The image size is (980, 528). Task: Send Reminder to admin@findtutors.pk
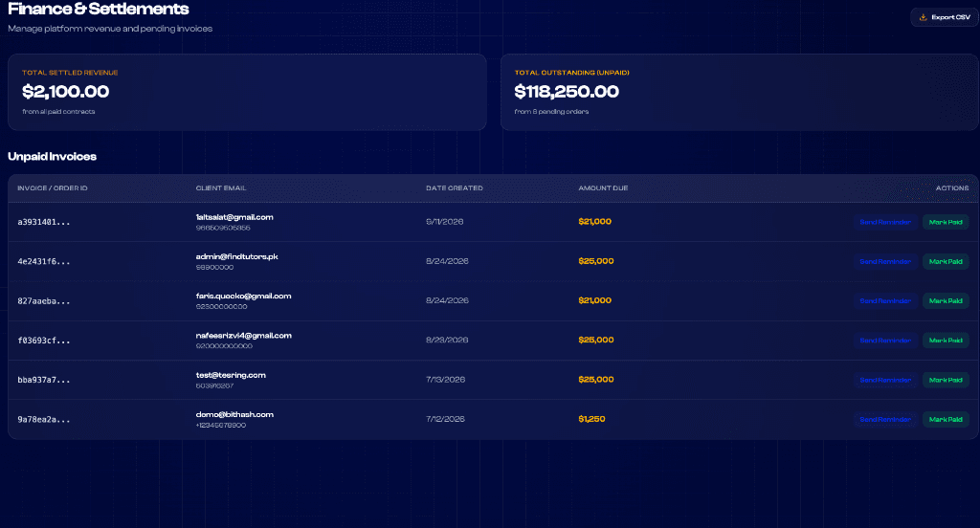885,261
